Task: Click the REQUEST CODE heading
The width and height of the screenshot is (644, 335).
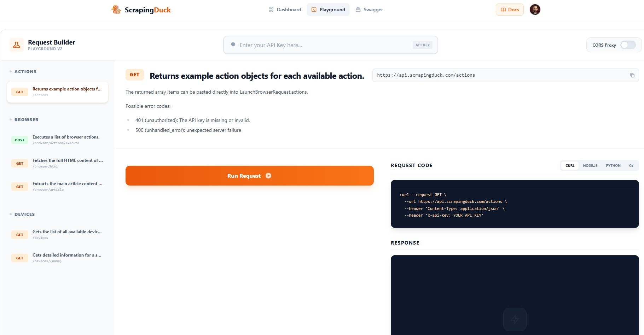Action: tap(411, 165)
